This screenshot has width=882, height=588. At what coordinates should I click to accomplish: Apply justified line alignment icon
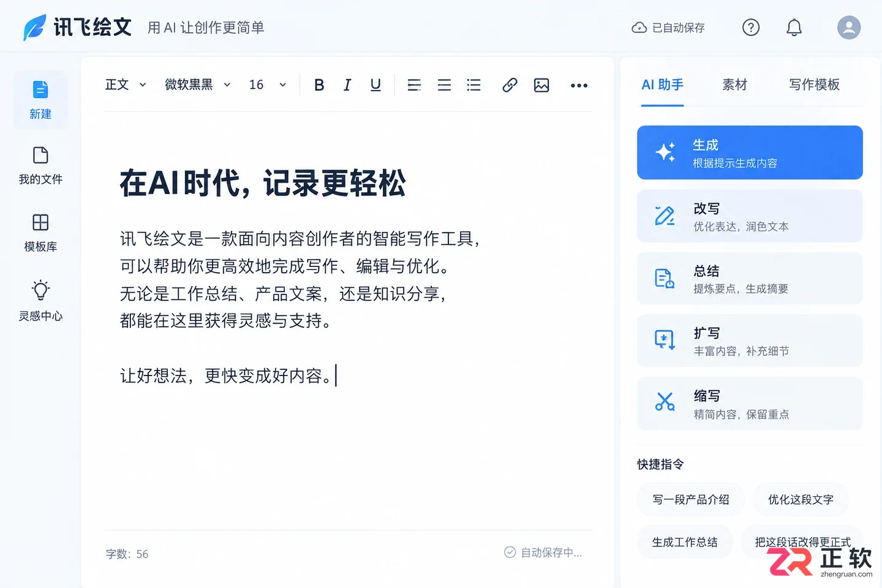click(444, 85)
